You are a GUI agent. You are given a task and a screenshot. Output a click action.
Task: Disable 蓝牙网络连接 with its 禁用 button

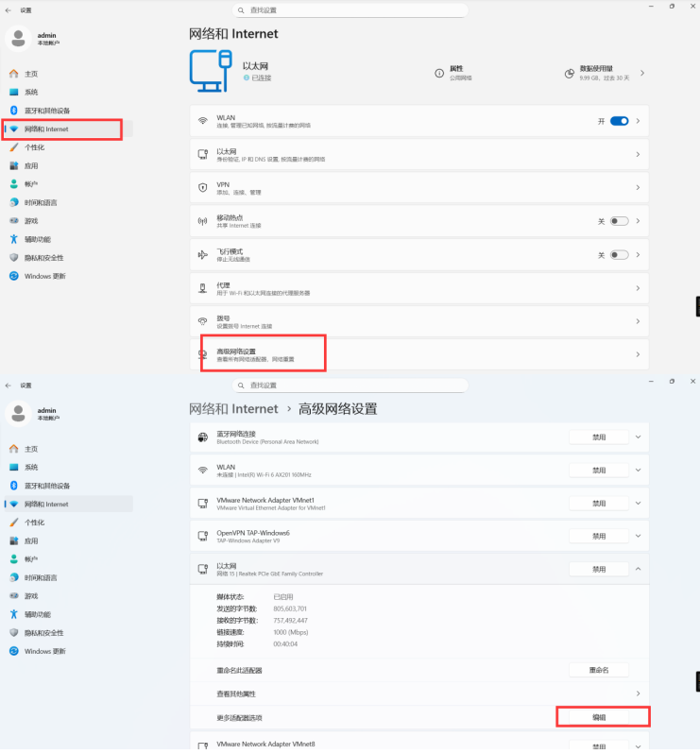click(x=599, y=437)
